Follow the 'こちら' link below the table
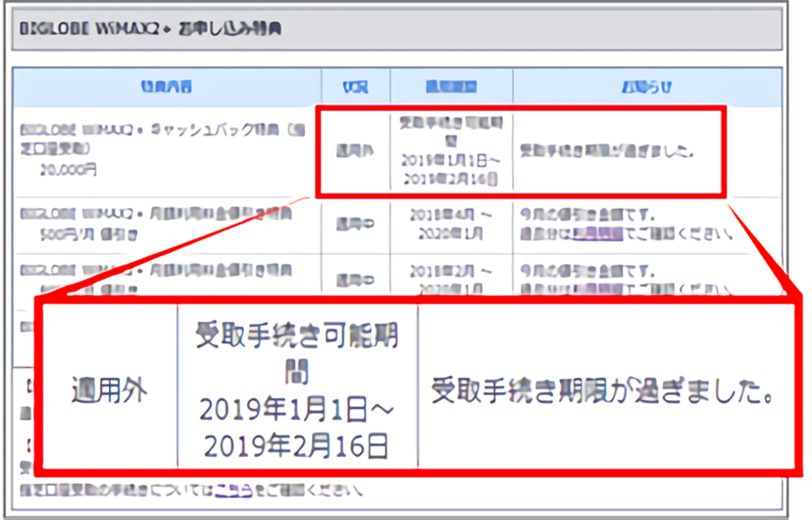The height and width of the screenshot is (520, 812). 234,490
